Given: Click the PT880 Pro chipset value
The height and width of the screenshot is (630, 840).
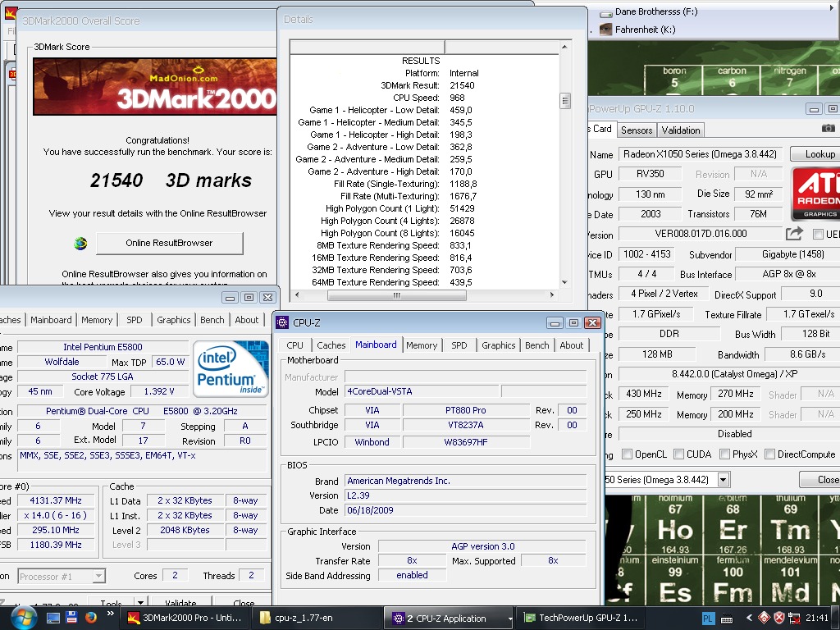Looking at the screenshot, I should tap(466, 410).
